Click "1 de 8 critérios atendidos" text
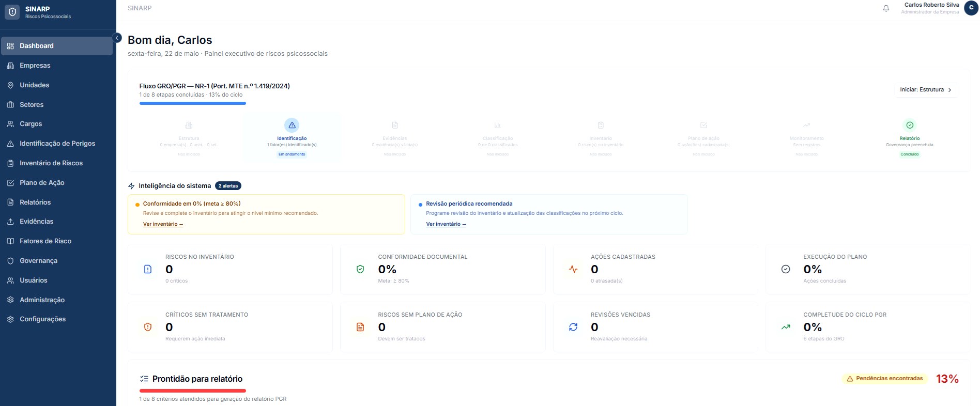 click(213, 399)
